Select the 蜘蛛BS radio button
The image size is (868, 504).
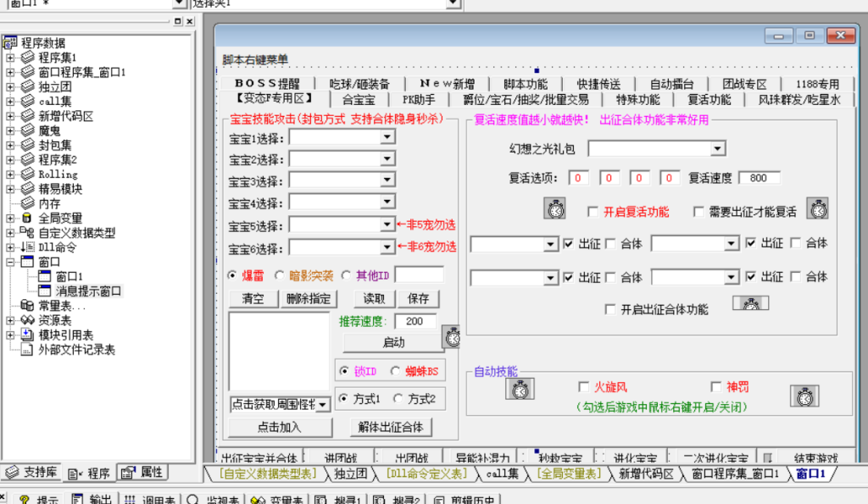point(395,371)
